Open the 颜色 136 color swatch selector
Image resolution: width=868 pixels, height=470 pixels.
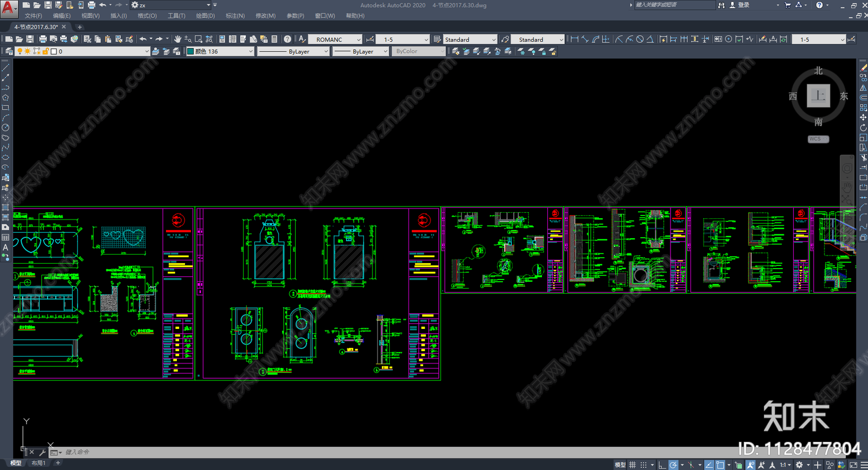coord(220,52)
